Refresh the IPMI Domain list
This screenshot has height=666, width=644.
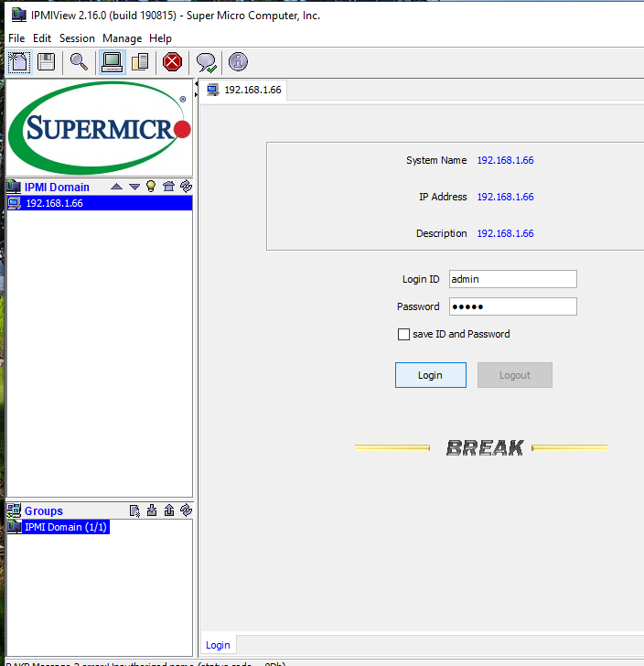tap(186, 187)
